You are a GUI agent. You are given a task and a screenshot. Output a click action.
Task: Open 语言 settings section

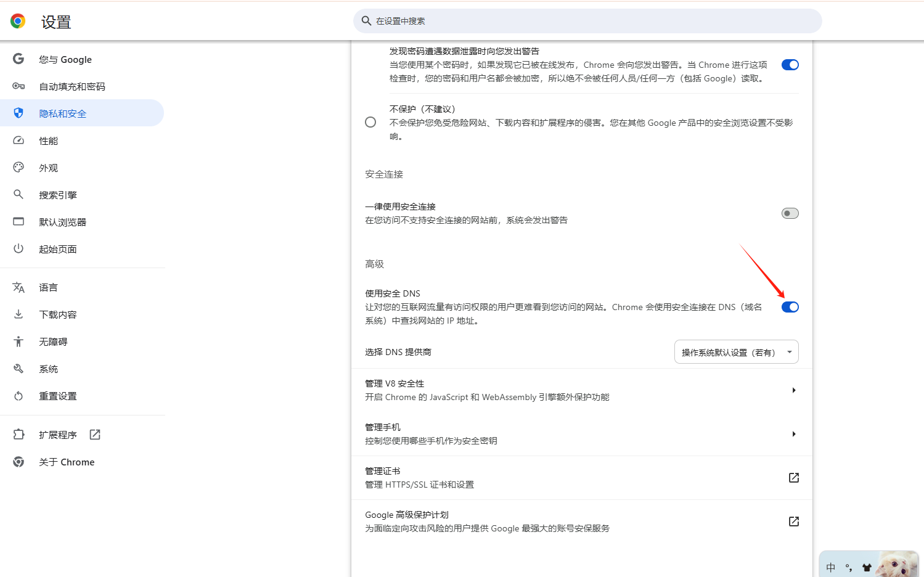(82, 287)
